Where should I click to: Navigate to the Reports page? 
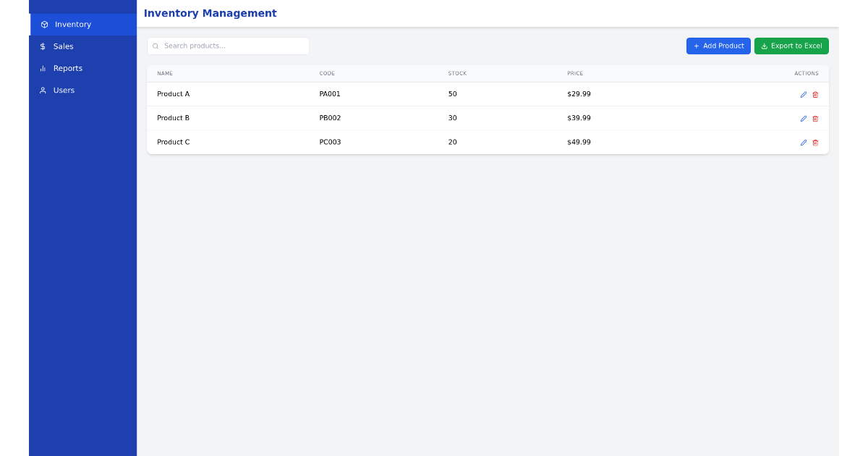pos(67,68)
